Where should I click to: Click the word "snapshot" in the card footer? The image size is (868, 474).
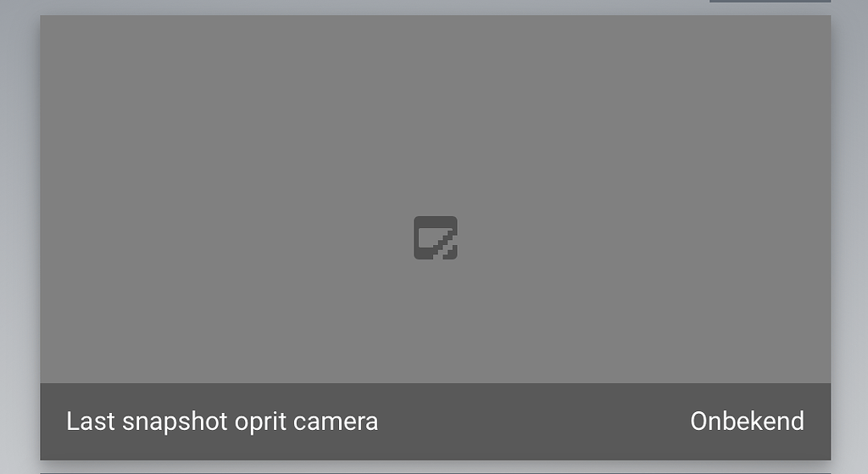point(175,422)
